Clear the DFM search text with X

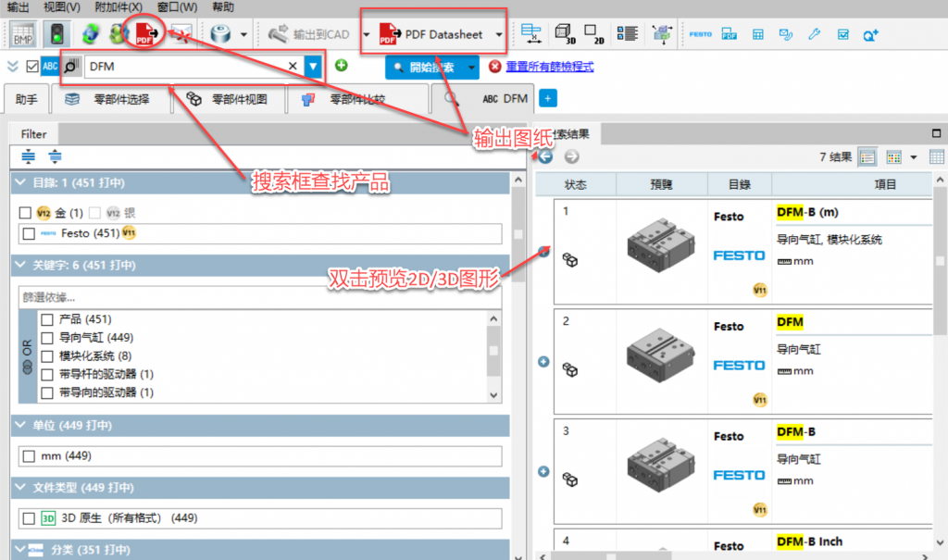click(x=293, y=66)
